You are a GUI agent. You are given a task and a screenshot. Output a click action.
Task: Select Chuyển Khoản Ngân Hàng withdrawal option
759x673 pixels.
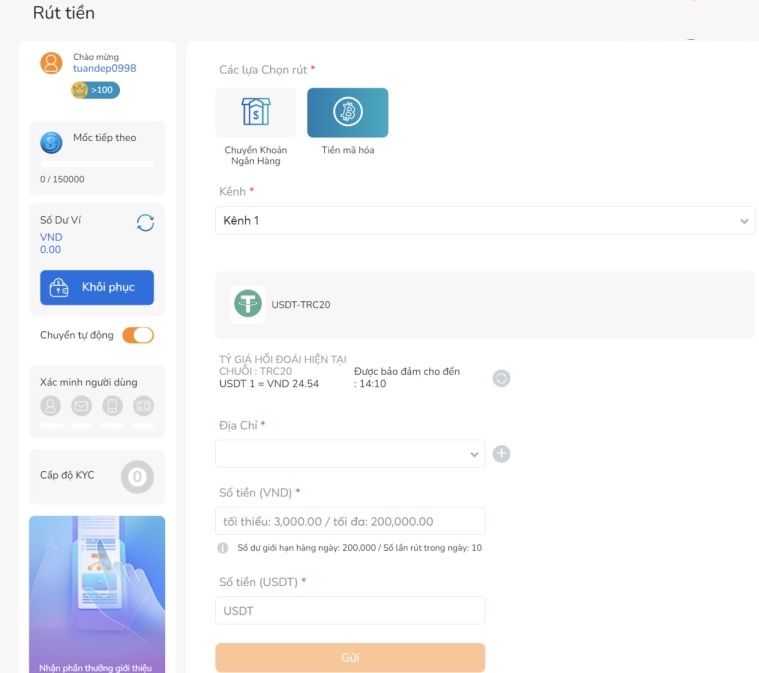(x=256, y=113)
